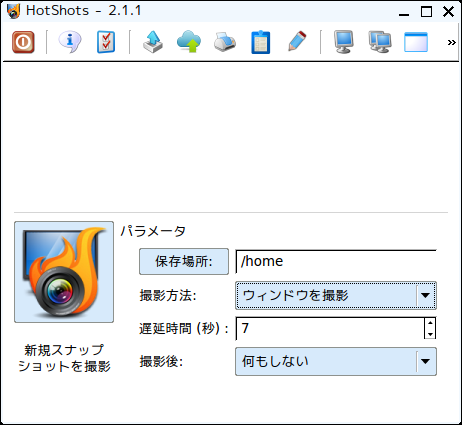Click the 保存場所 button
Image resolution: width=462 pixels, height=425 pixels.
coord(184,261)
